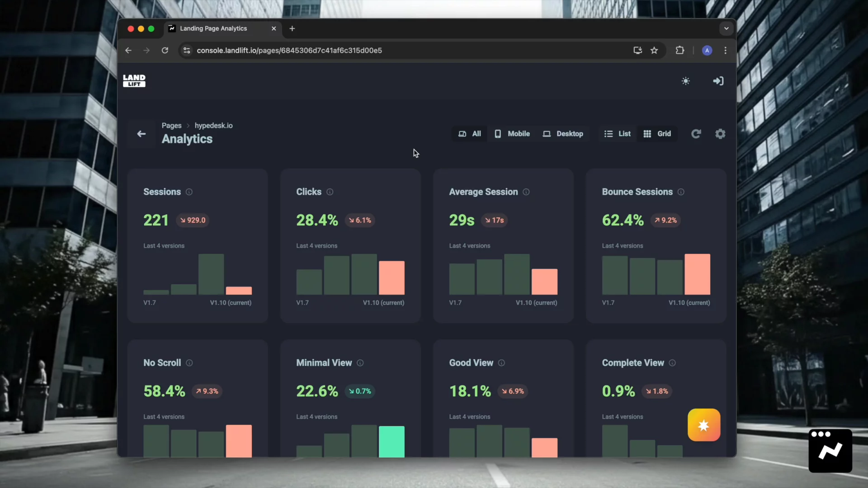The width and height of the screenshot is (868, 488).
Task: Filter analytics to Mobile devices
Action: pyautogui.click(x=512, y=134)
